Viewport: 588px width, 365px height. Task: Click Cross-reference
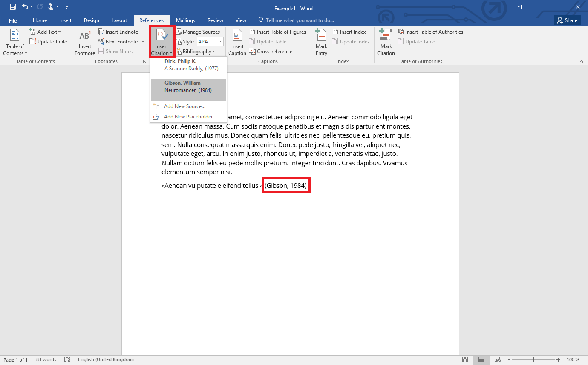(x=271, y=52)
